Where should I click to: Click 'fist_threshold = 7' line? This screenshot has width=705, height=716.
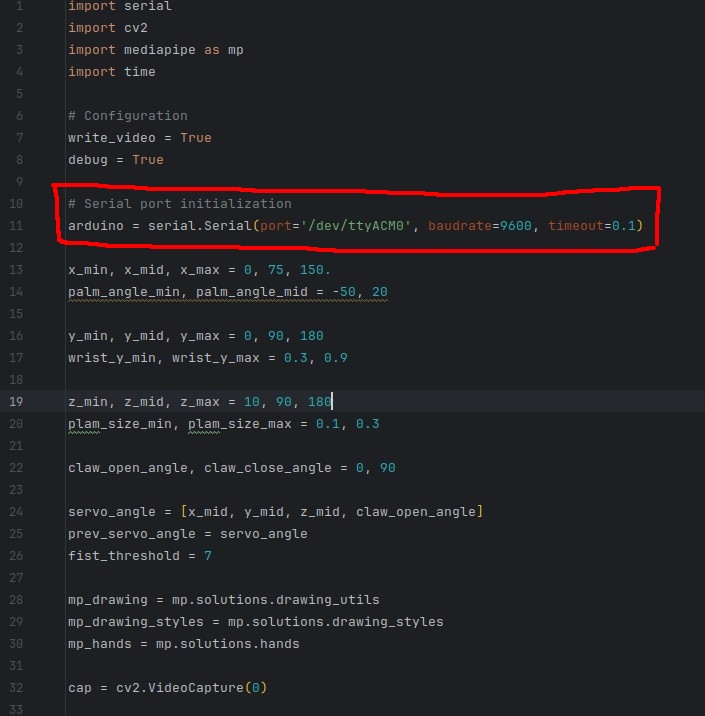pyautogui.click(x=140, y=556)
